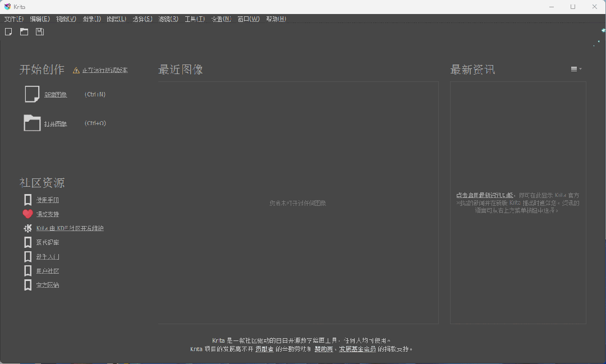Image resolution: width=606 pixels, height=364 pixels.
Task: Click the large folder icon beside 打开图像
Action: tap(32, 123)
